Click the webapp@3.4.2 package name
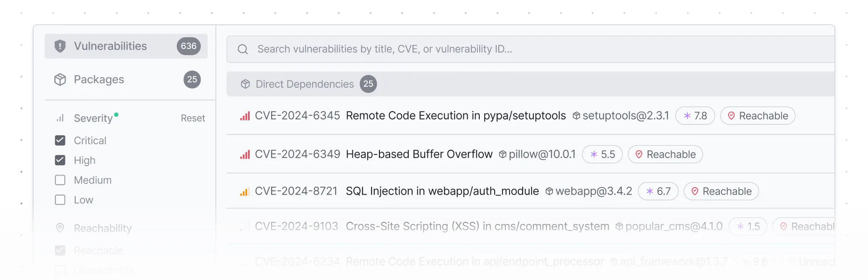The width and height of the screenshot is (868, 280). click(594, 191)
